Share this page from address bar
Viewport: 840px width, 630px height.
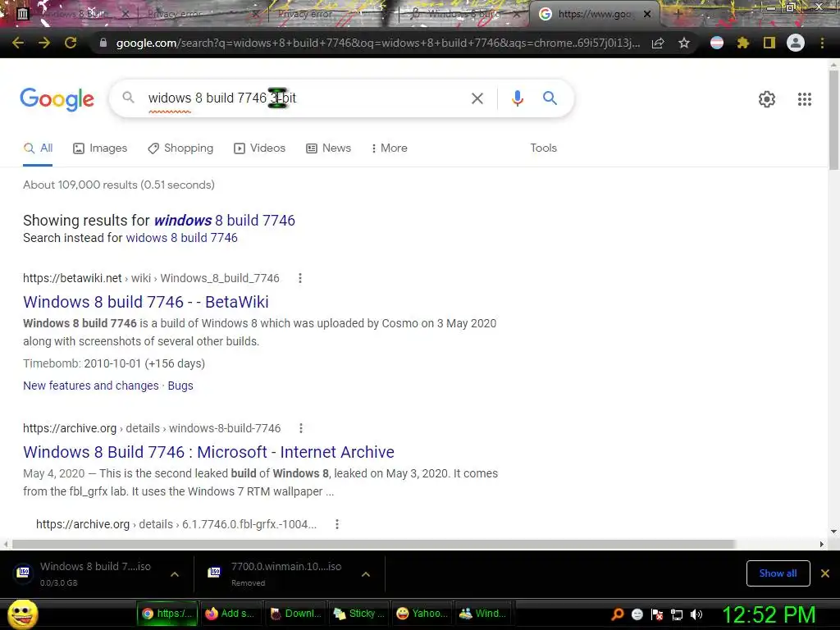[x=658, y=43]
